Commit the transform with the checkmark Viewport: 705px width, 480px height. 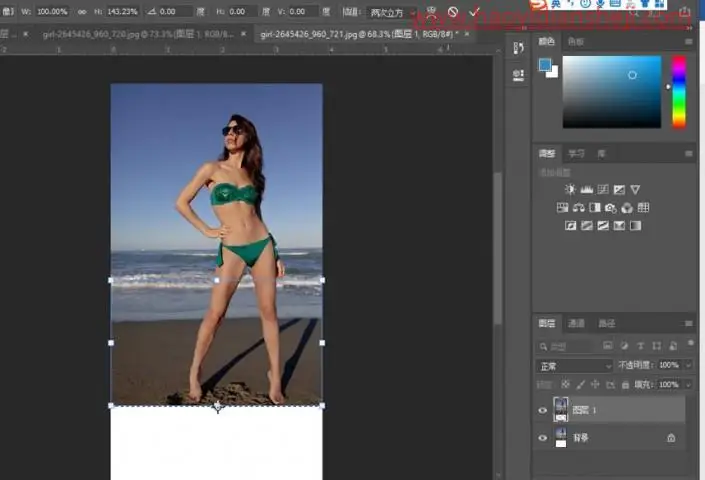coord(474,12)
